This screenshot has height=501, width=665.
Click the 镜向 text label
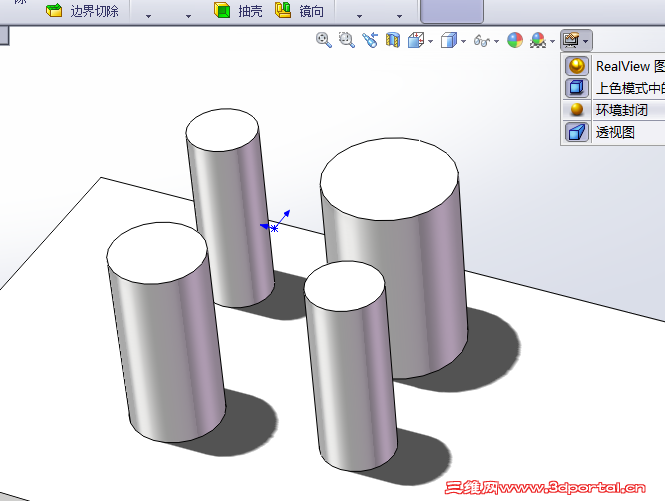[x=312, y=11]
